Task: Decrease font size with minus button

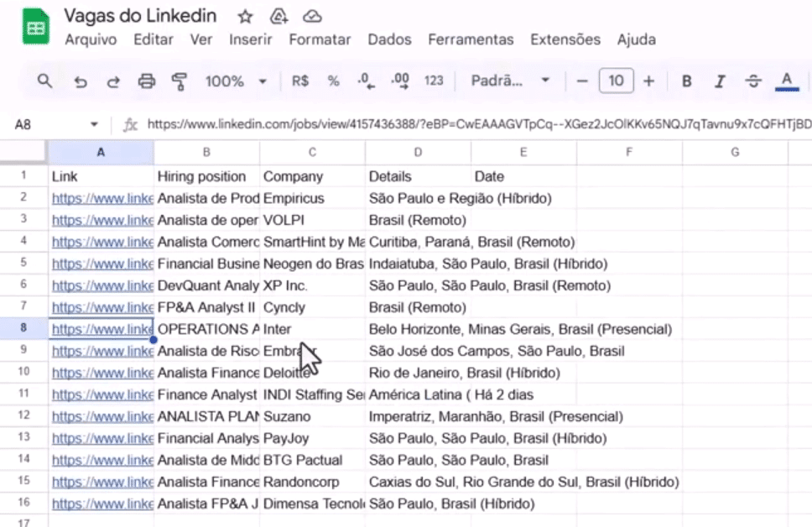Action: [x=582, y=81]
